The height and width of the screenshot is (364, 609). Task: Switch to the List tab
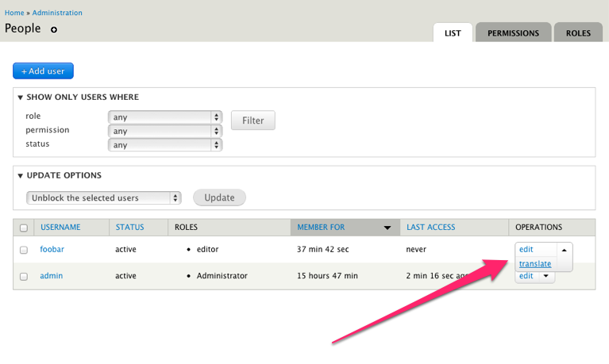point(453,33)
